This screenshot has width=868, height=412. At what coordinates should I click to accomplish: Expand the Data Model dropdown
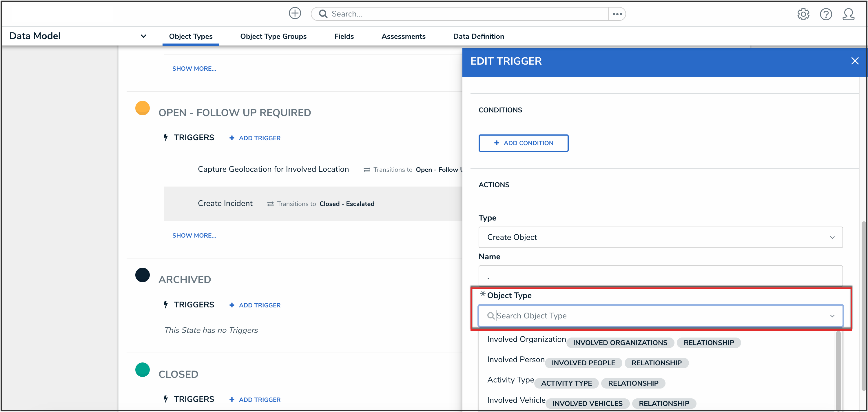pos(143,36)
